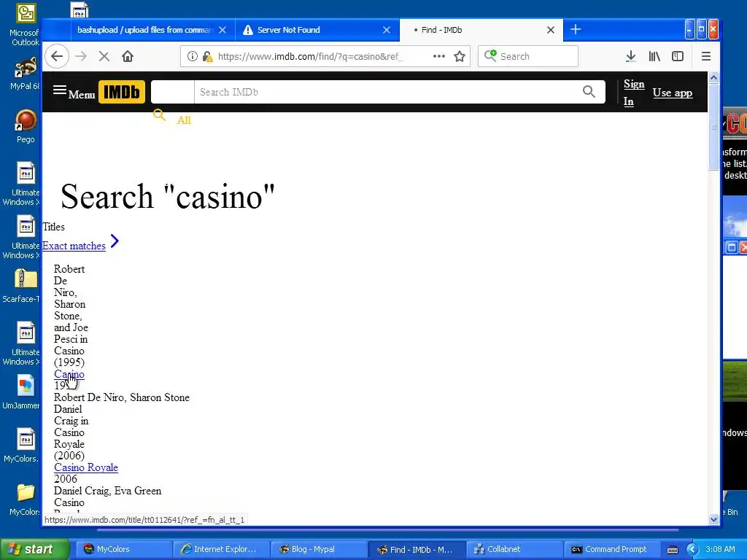Click the IMDb logo
Screen dimensions: 747x560
click(122, 92)
